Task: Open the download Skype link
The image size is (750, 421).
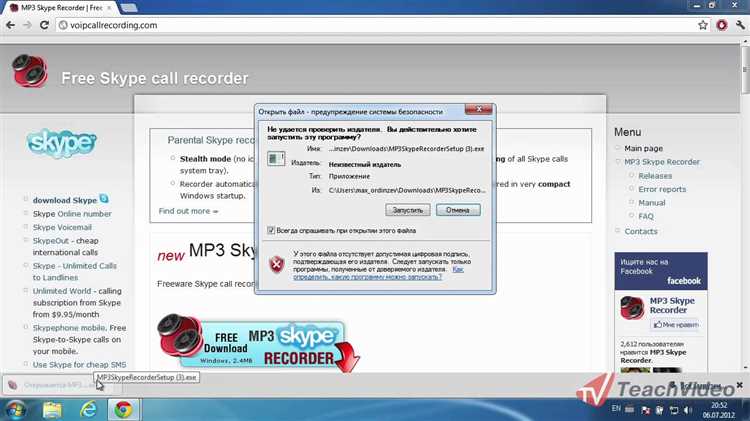Action: (65, 200)
